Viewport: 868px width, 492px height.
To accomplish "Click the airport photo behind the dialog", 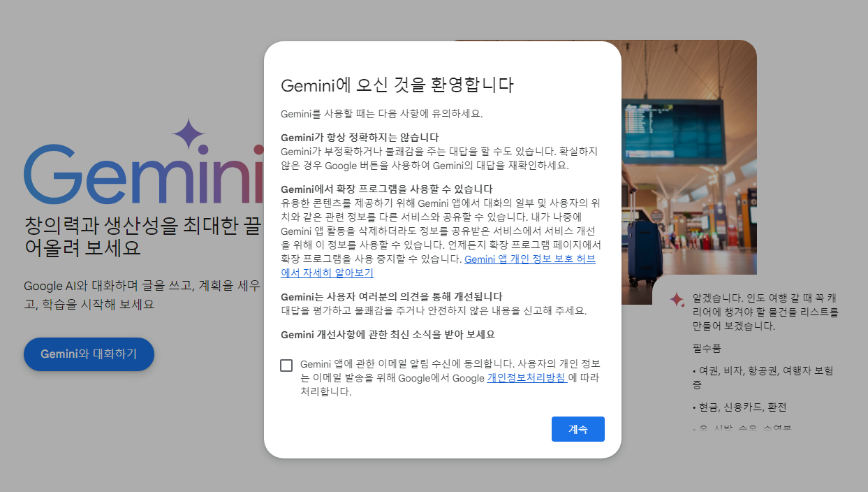I will (x=689, y=161).
